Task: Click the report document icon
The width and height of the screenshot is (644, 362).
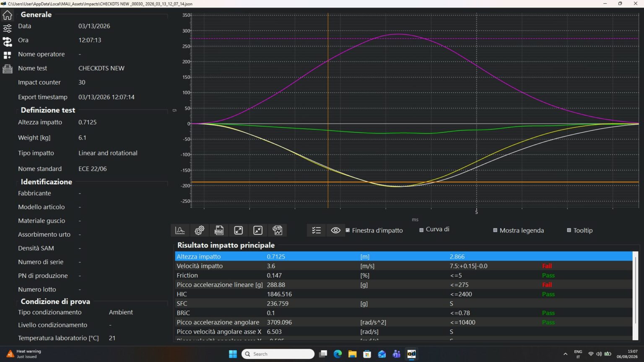Action: [278, 230]
